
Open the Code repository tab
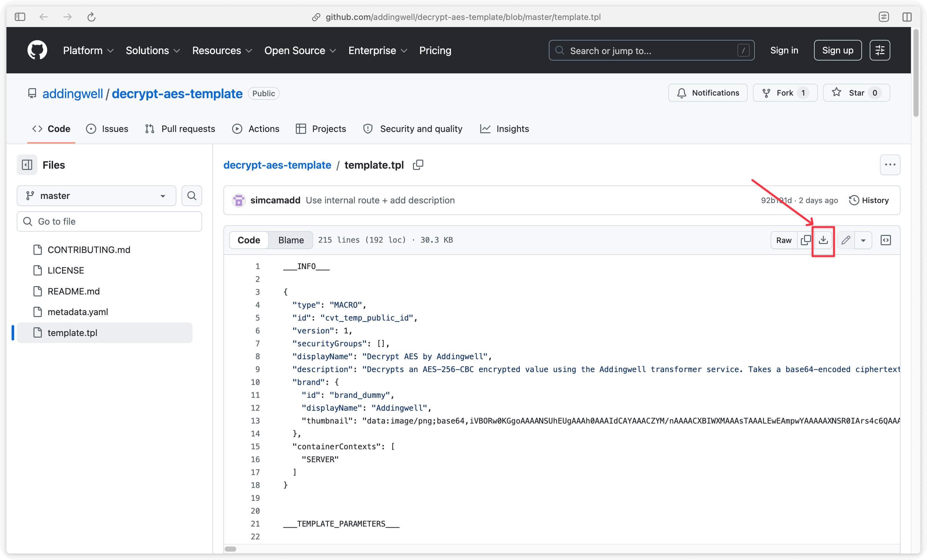coord(51,129)
